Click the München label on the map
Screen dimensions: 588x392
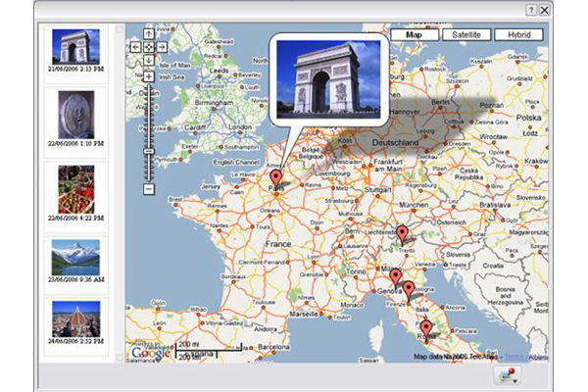[x=414, y=205]
